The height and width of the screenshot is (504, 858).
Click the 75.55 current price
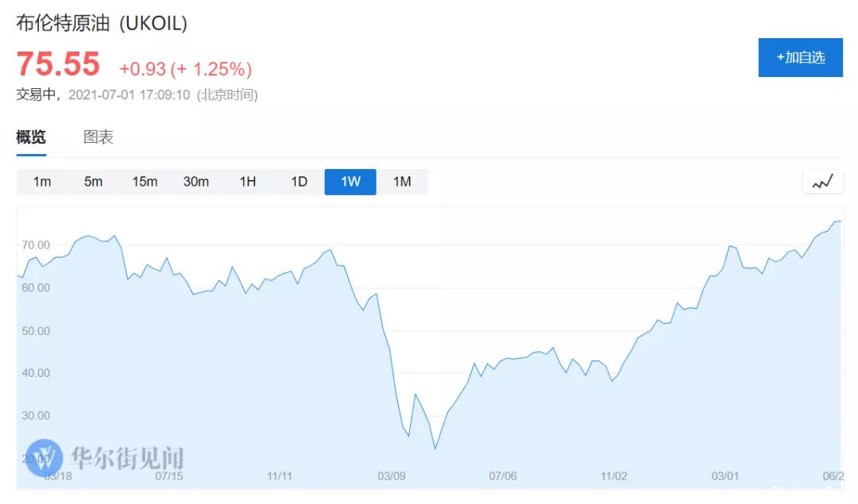point(58,64)
